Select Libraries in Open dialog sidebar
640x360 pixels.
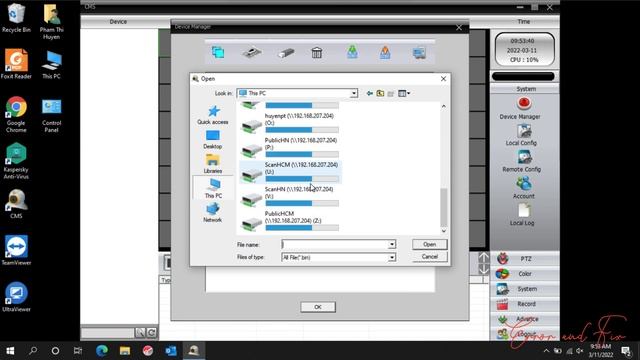(x=213, y=164)
